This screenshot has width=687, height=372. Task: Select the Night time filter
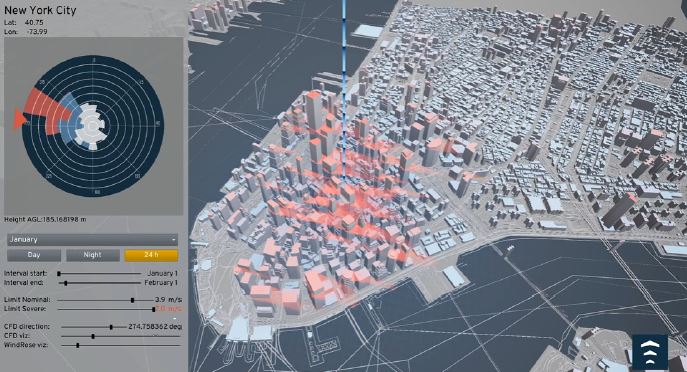click(92, 255)
